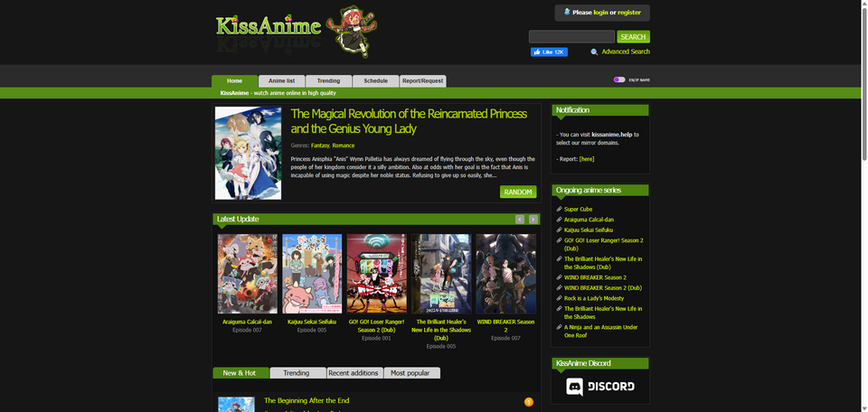Click the user icon beside login
The image size is (868, 412).
pyautogui.click(x=567, y=12)
